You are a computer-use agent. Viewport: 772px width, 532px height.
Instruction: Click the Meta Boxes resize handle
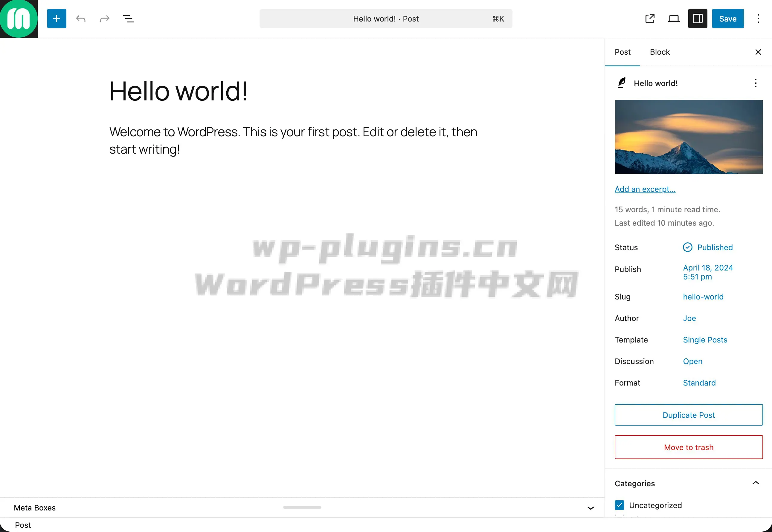302,507
